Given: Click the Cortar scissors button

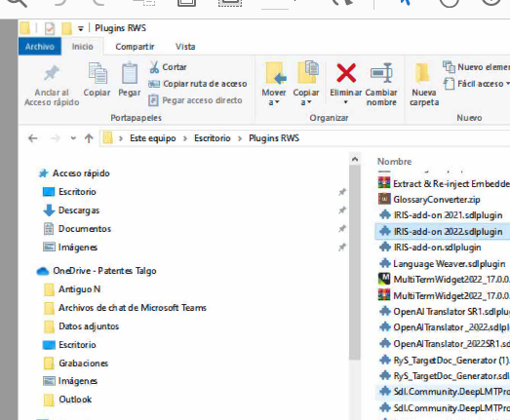Looking at the screenshot, I should point(168,67).
